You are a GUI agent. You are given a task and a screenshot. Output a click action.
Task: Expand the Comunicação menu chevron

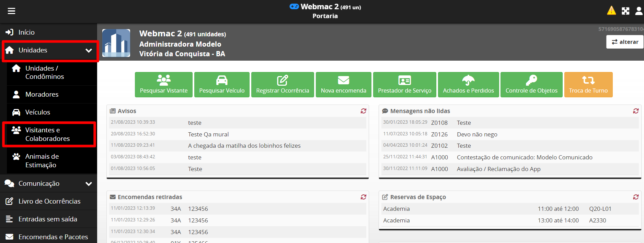(89, 184)
